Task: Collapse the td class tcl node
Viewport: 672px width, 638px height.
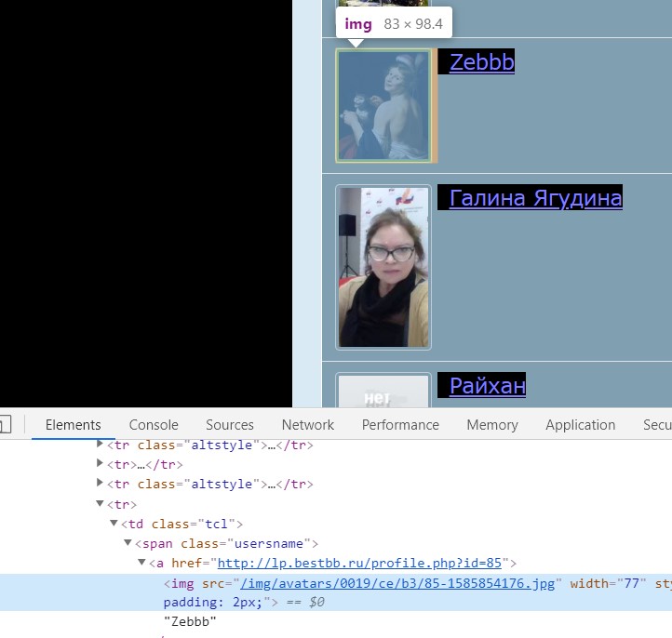Action: (114, 523)
